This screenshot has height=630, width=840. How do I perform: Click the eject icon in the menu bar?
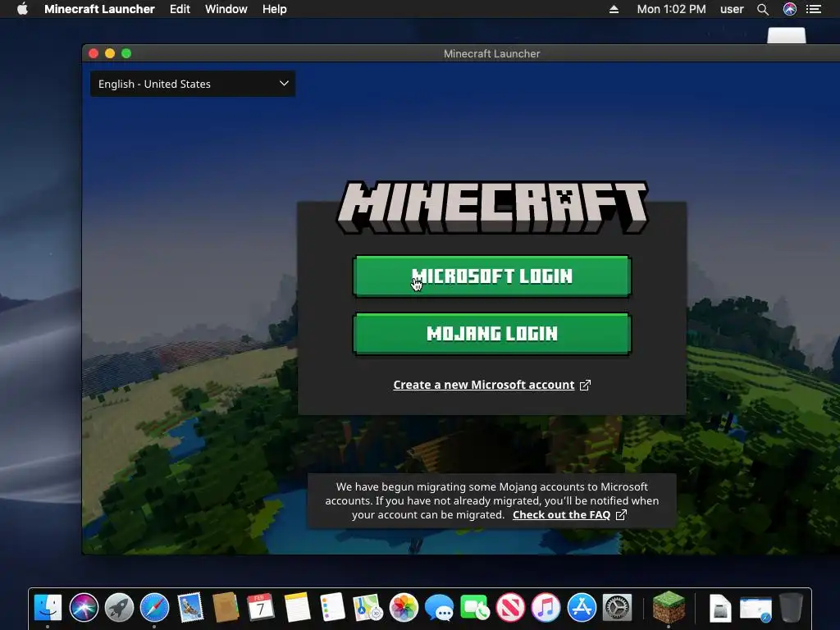(614, 9)
